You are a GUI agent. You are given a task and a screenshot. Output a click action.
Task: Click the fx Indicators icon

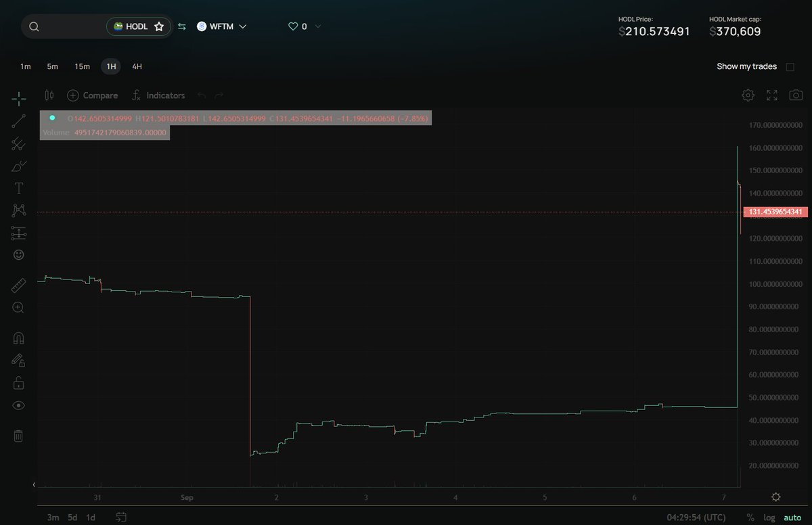[136, 95]
